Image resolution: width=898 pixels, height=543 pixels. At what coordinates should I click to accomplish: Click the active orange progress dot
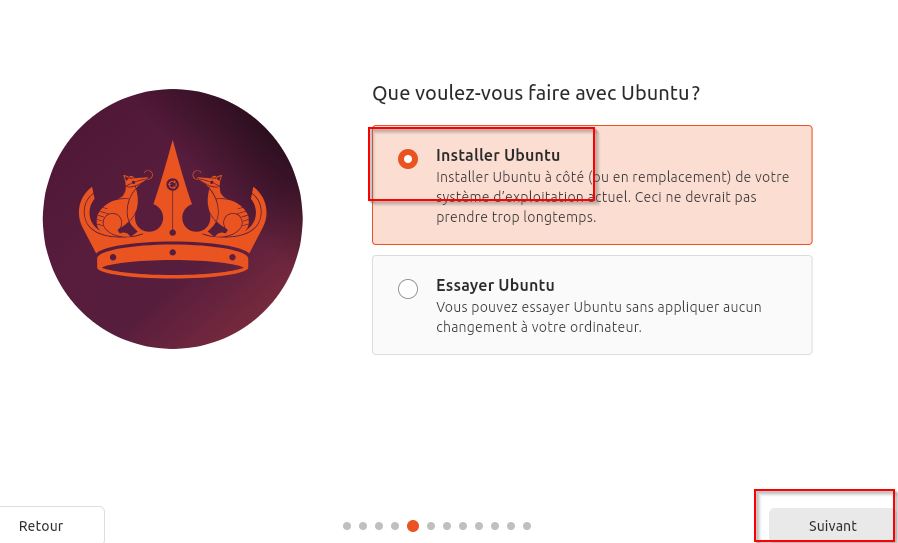pyautogui.click(x=413, y=526)
